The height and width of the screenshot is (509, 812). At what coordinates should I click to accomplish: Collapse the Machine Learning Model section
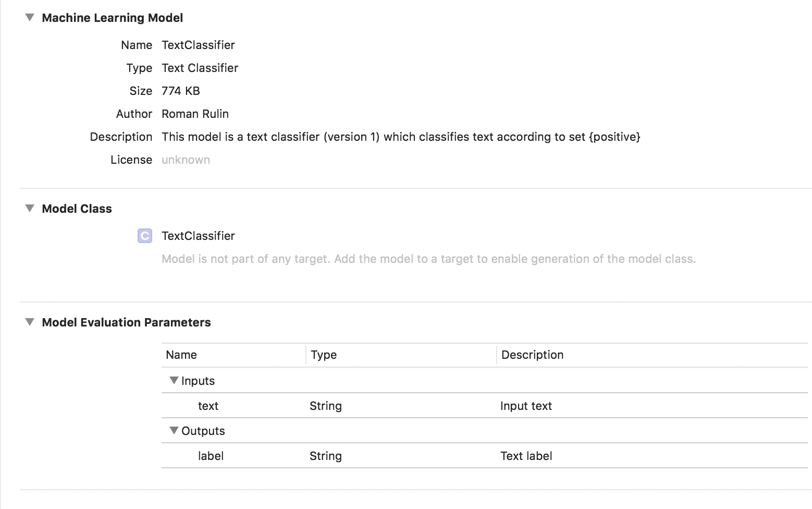[x=30, y=18]
